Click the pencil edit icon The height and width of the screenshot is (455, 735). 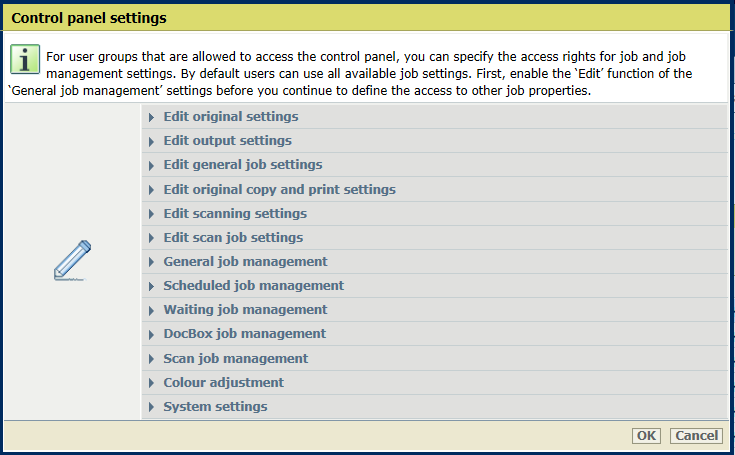tap(72, 260)
